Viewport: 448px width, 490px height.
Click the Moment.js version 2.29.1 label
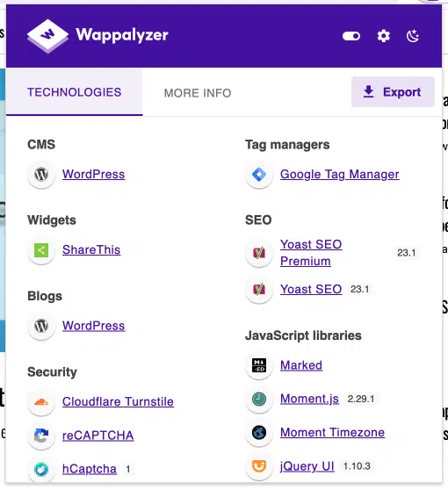tap(361, 399)
